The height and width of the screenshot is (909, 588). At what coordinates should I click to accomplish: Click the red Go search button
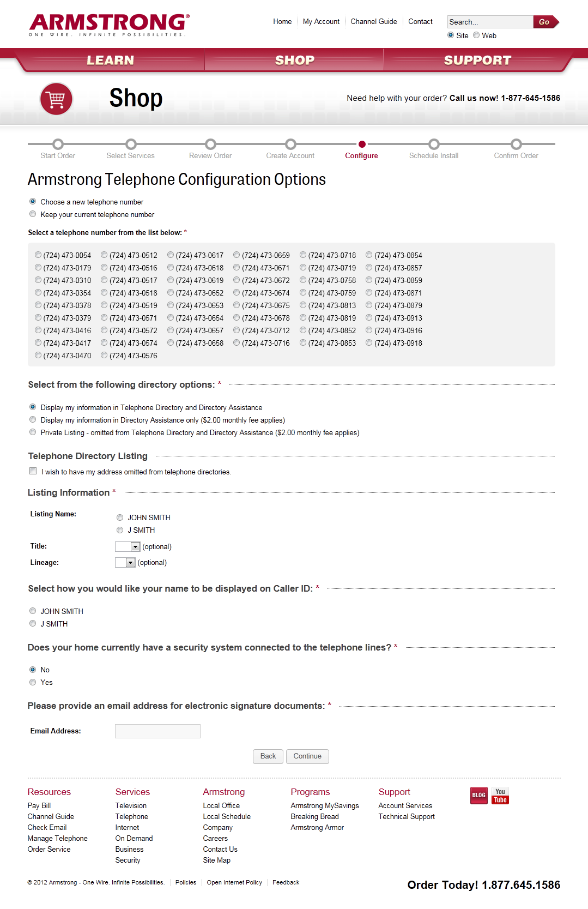tap(545, 22)
